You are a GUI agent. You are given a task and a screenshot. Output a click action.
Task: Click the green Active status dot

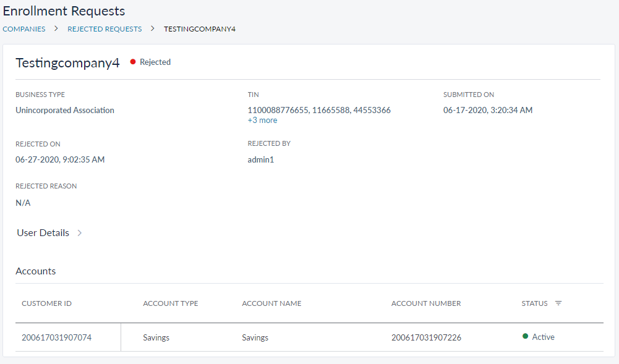click(525, 337)
